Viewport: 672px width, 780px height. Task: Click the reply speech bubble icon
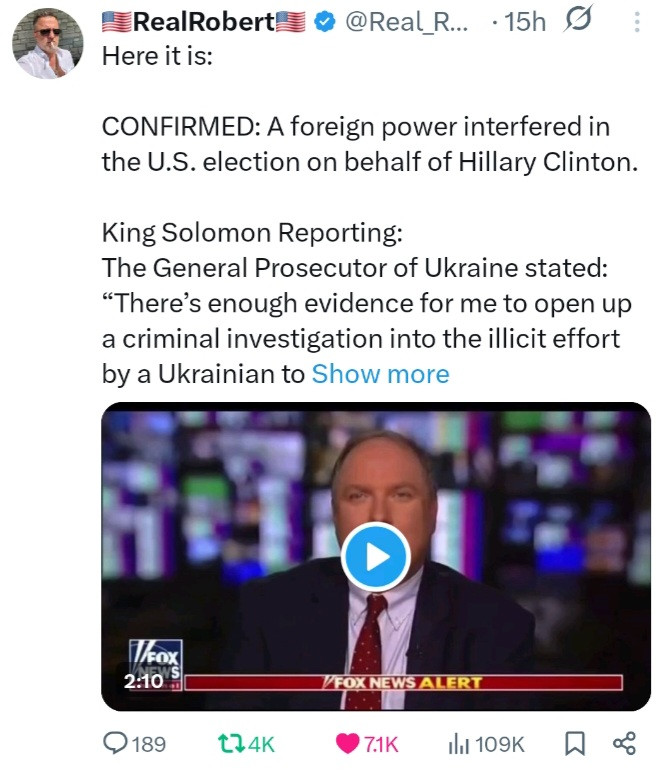click(120, 743)
